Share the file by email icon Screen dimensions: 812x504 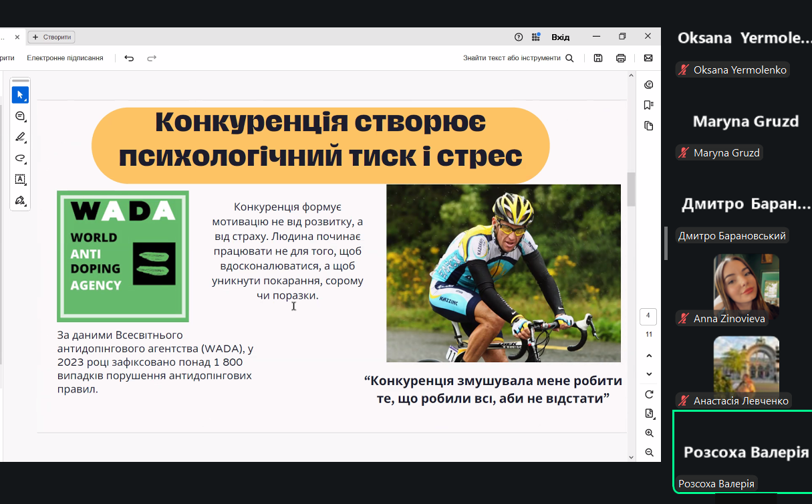click(648, 58)
